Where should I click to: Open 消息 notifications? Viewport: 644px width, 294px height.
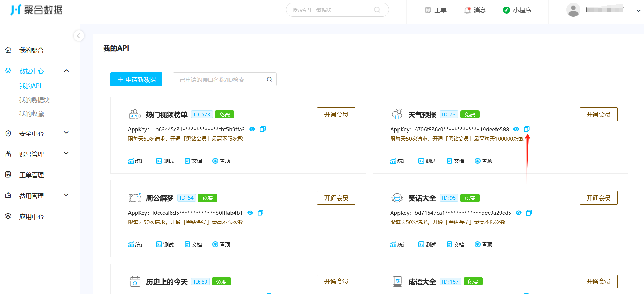click(475, 10)
